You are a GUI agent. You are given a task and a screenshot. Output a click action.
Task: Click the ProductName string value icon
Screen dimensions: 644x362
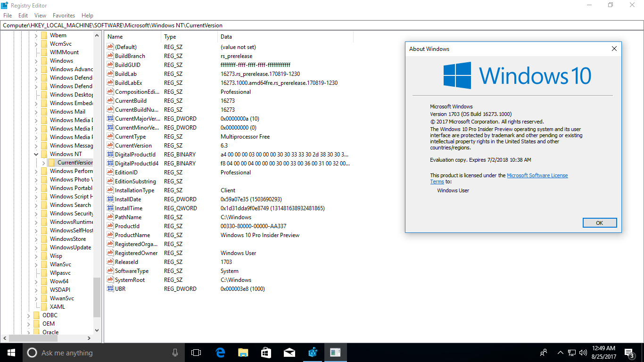click(110, 235)
